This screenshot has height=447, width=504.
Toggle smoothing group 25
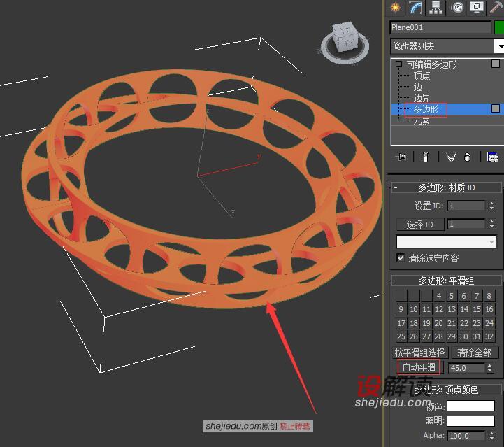pyautogui.click(x=401, y=336)
